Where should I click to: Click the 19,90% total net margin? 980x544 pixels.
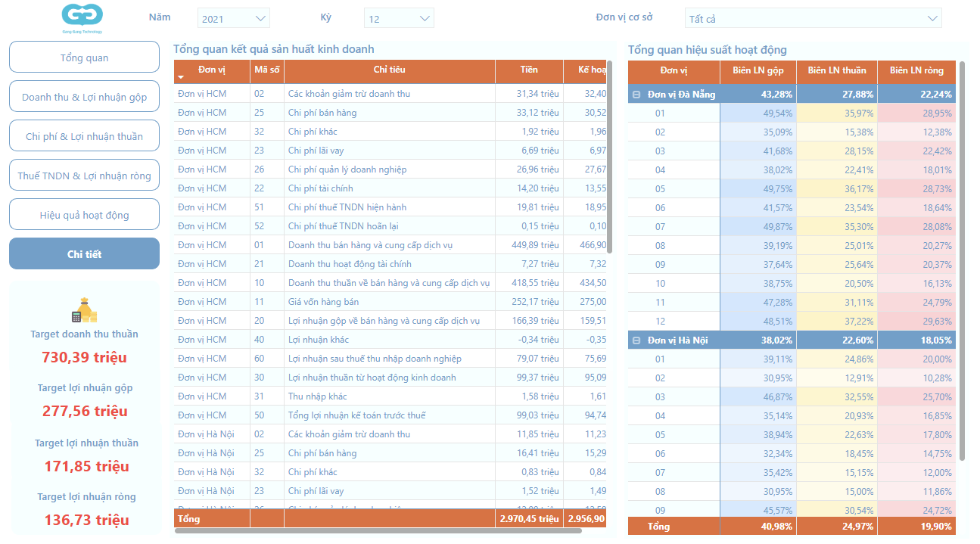[916, 527]
